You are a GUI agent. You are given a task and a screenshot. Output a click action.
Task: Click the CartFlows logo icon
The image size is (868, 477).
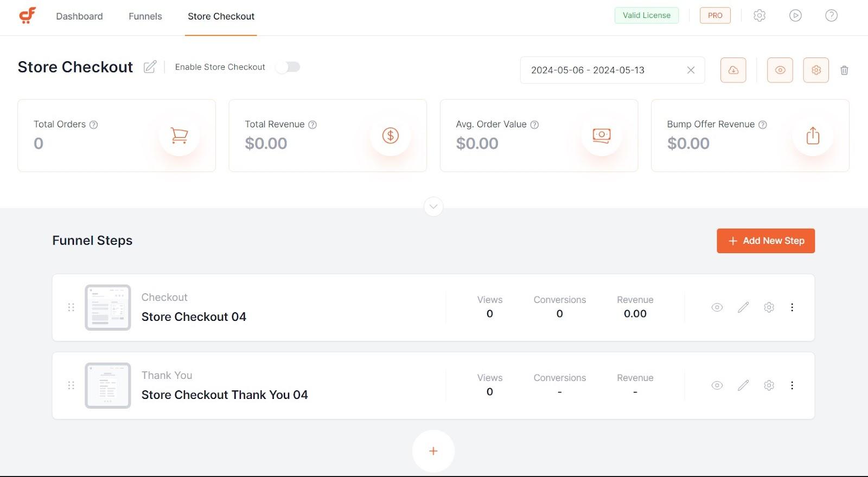pos(28,16)
